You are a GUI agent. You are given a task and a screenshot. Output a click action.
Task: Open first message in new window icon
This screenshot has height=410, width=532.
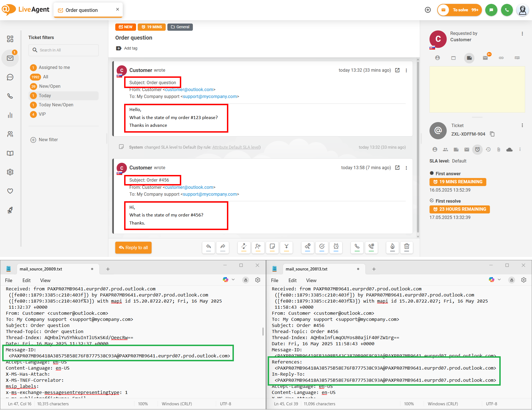click(x=397, y=70)
